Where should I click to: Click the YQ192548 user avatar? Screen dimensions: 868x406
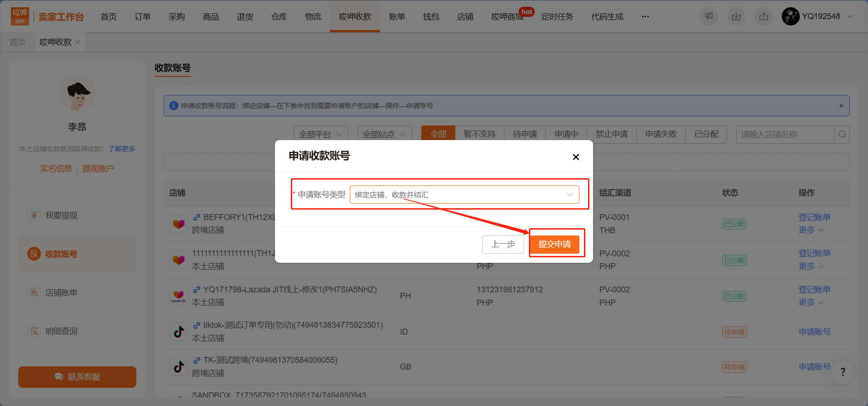point(790,16)
